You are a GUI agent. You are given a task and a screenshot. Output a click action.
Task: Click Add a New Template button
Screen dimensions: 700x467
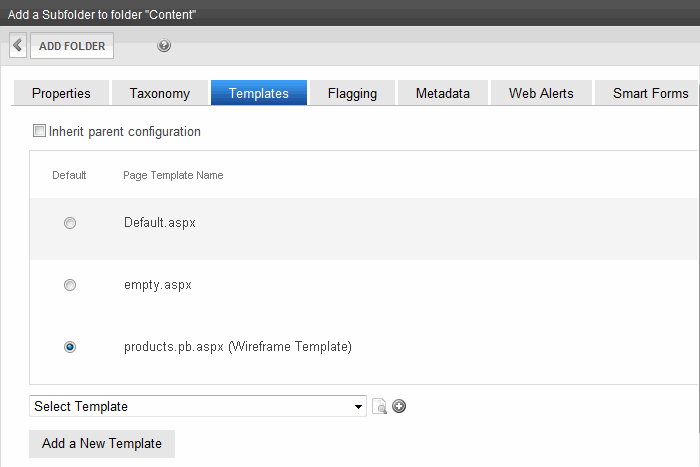(x=102, y=443)
